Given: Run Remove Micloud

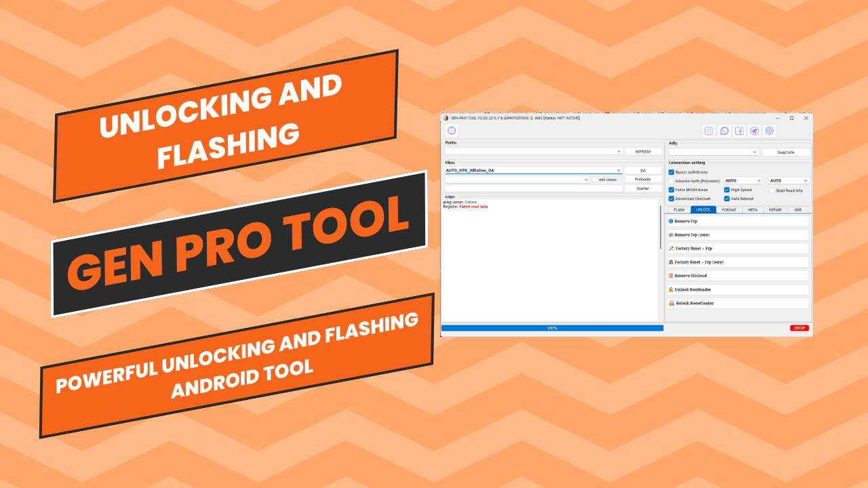Looking at the screenshot, I should click(x=738, y=276).
